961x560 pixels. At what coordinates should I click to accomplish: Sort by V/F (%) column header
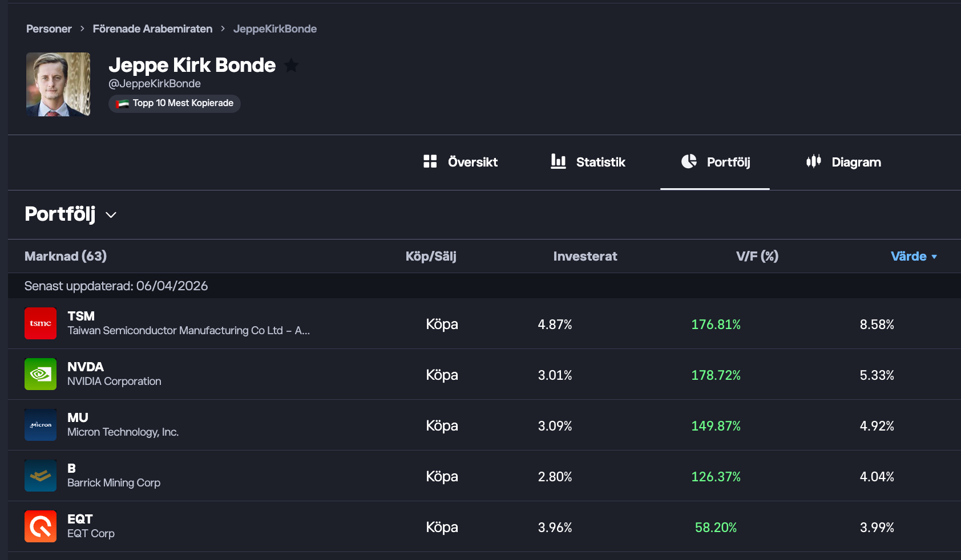[x=757, y=256]
